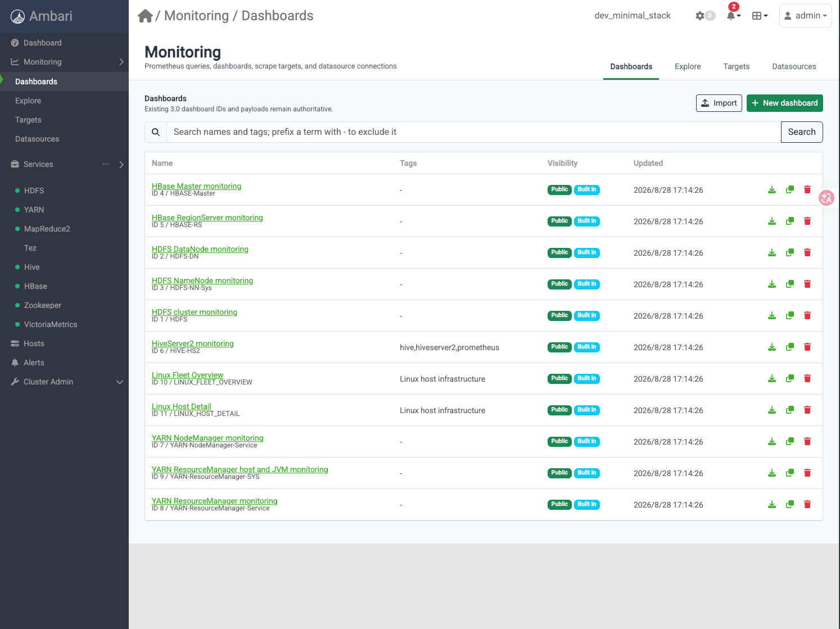This screenshot has height=629, width=840.
Task: Download HBase Master monitoring dashboard
Action: click(x=772, y=190)
